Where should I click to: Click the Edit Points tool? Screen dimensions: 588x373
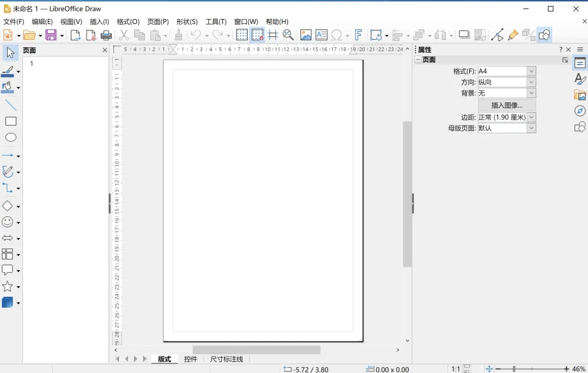click(x=497, y=35)
